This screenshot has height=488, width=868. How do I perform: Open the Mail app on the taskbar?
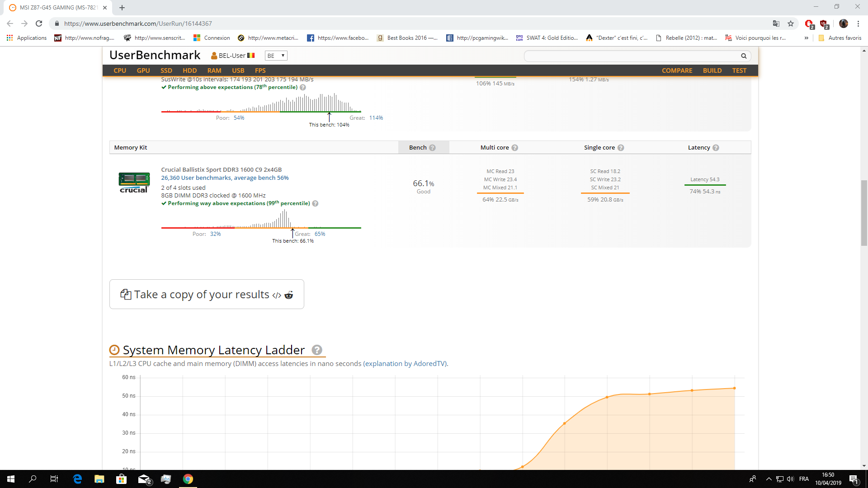pos(144,479)
